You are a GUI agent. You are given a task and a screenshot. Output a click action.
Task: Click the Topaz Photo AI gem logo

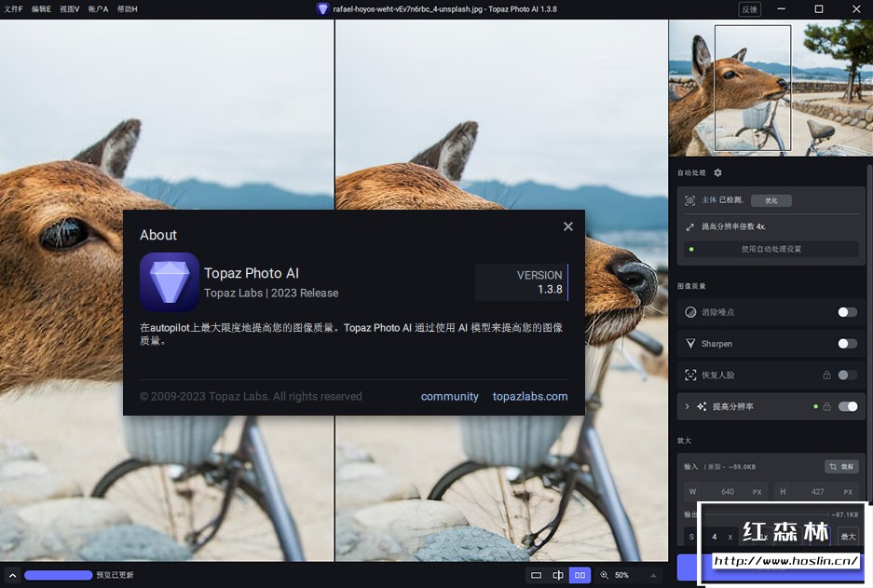170,282
